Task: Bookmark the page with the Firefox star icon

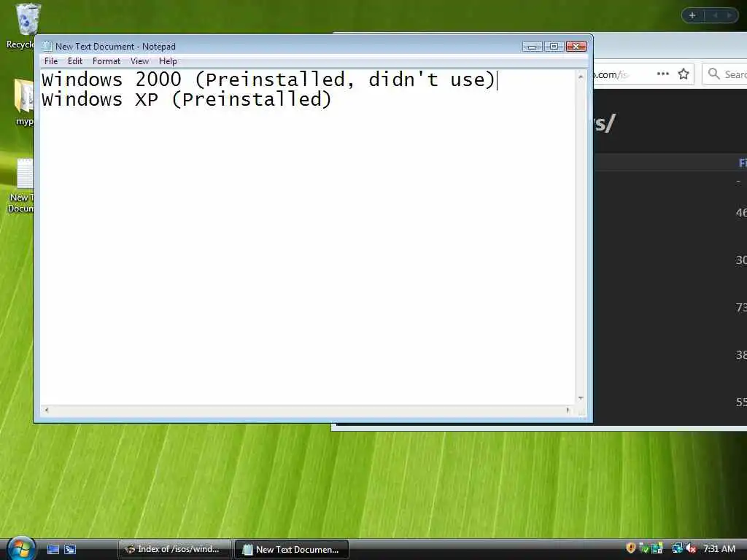Action: pos(684,74)
